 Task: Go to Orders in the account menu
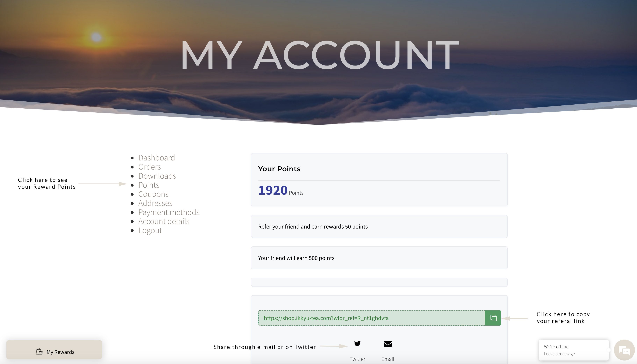coord(149,167)
